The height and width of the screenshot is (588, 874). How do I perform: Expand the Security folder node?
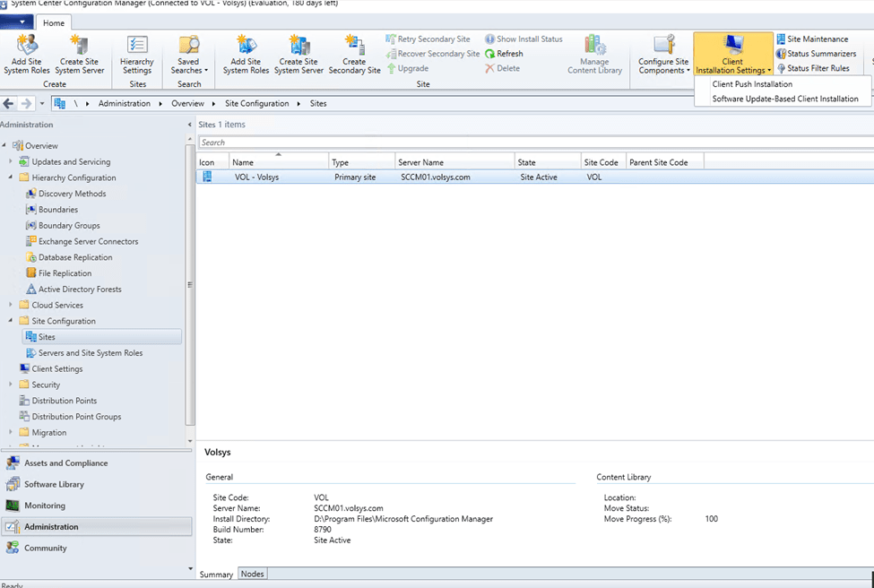pyautogui.click(x=12, y=385)
